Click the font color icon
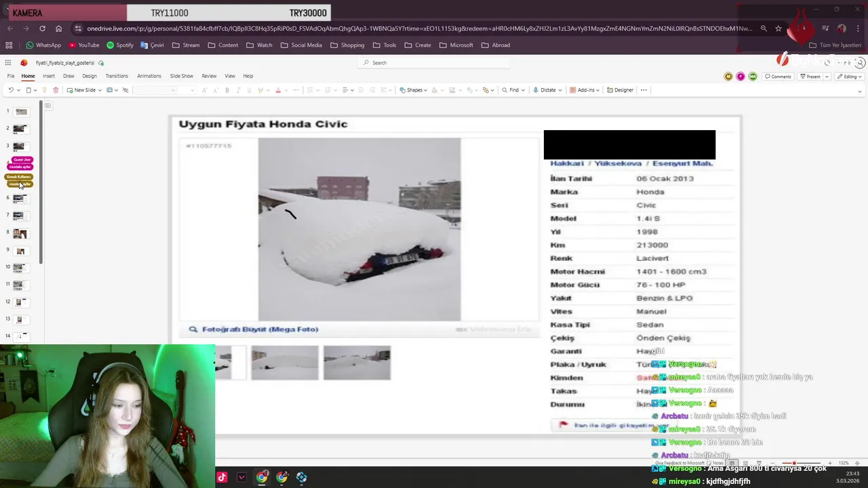This screenshot has width=868, height=488. pos(278,90)
